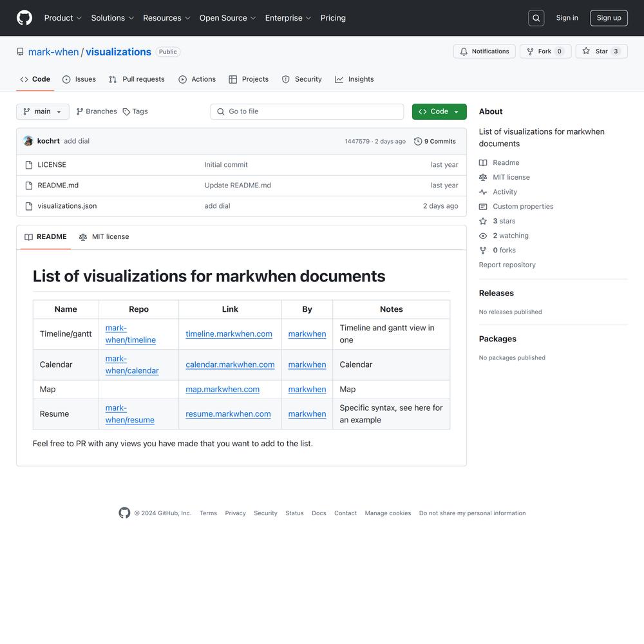Open the Pricing page
The height and width of the screenshot is (644, 644).
coord(333,18)
